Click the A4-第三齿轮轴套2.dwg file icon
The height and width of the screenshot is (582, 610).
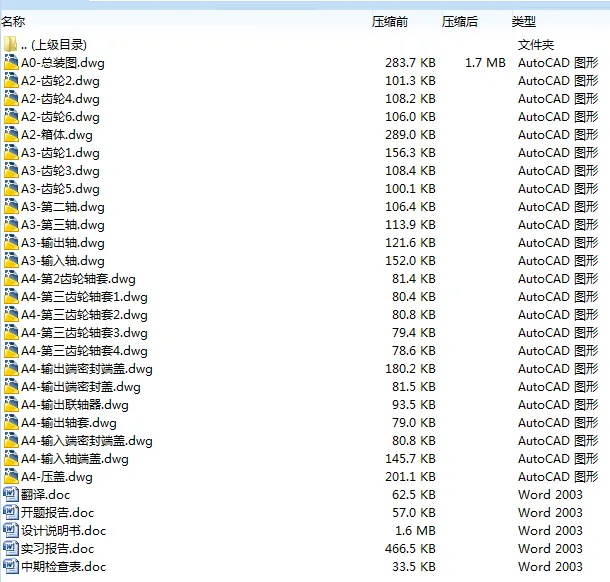click(x=11, y=314)
